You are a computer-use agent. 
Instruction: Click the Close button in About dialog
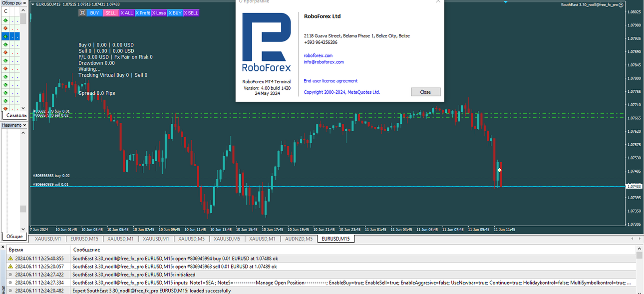coord(425,92)
